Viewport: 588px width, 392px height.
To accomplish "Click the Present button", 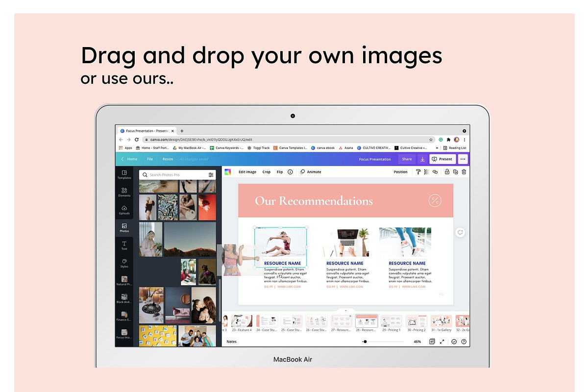I will 442,159.
